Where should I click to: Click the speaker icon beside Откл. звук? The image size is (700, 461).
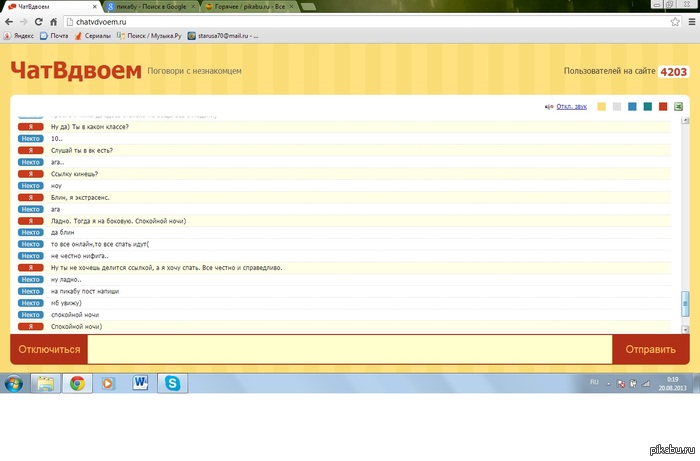coord(549,107)
